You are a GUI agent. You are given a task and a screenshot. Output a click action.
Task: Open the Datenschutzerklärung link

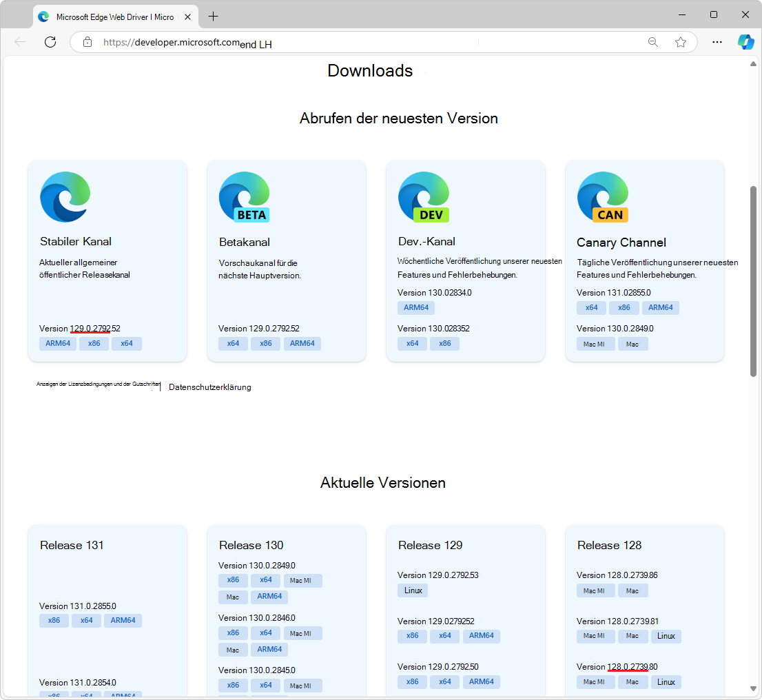[209, 387]
